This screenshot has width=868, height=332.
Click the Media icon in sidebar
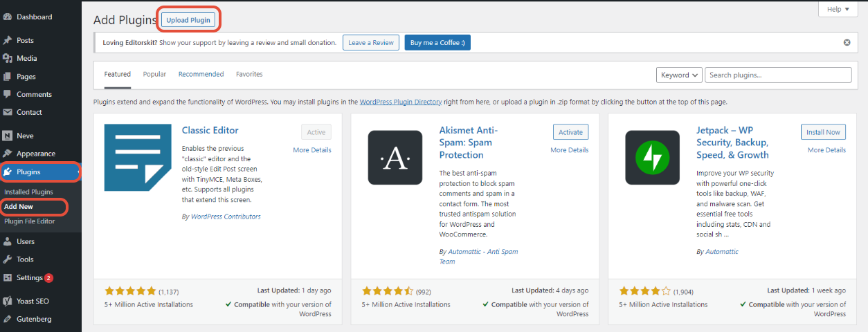coord(8,58)
